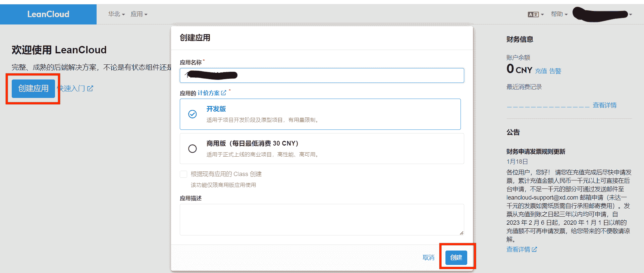The width and height of the screenshot is (644, 273).
Task: Click the 最近消费记录 label
Action: point(524,87)
